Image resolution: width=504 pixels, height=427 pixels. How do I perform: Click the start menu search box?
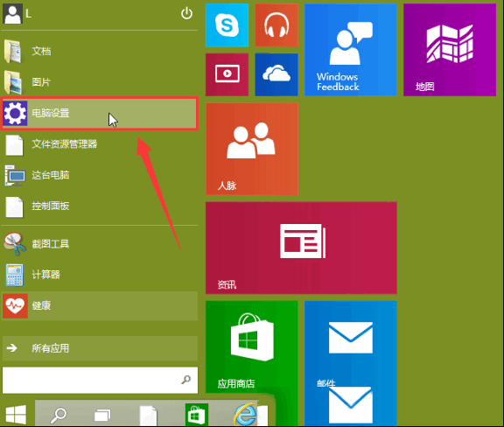(x=100, y=380)
